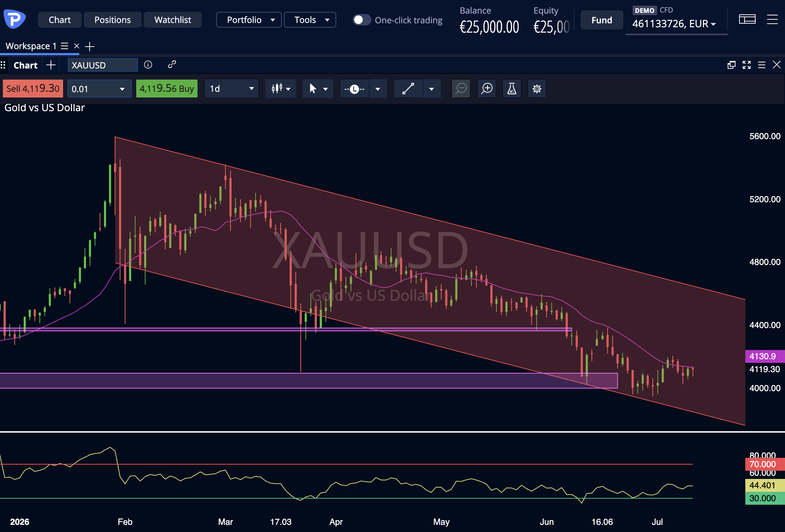The image size is (785, 532).
Task: Select the trend line drawing tool
Action: click(408, 89)
